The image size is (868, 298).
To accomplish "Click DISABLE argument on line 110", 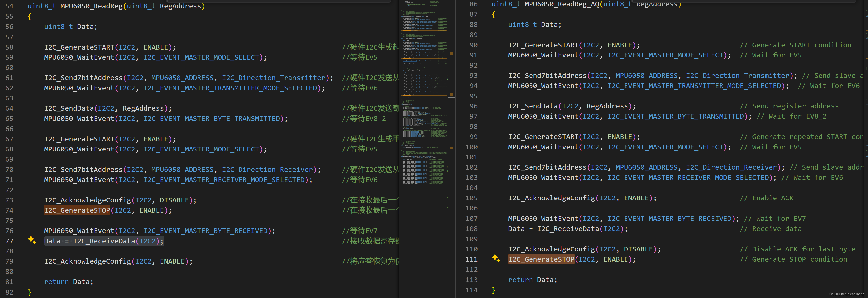I will pyautogui.click(x=638, y=249).
